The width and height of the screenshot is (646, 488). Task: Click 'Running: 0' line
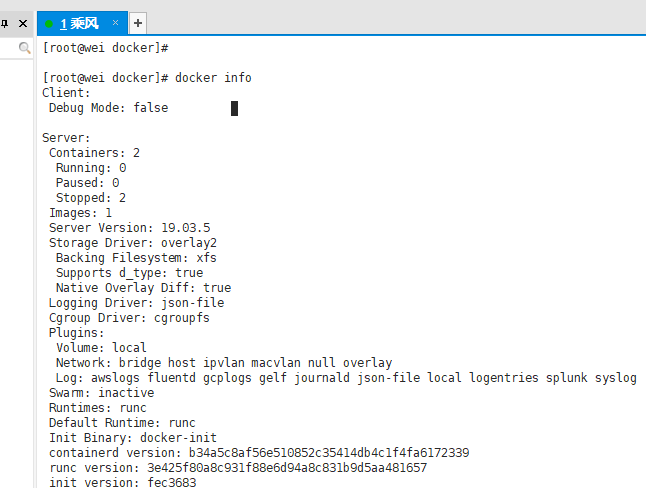(91, 168)
